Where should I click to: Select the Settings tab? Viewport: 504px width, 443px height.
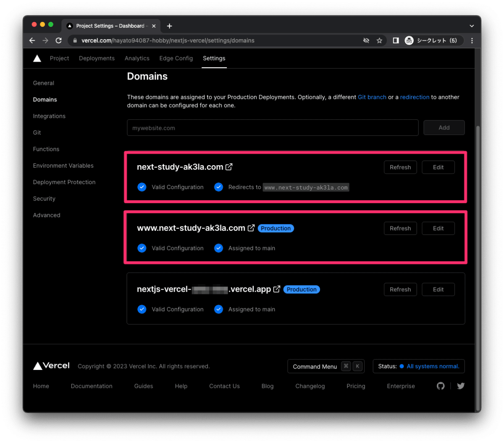click(214, 58)
